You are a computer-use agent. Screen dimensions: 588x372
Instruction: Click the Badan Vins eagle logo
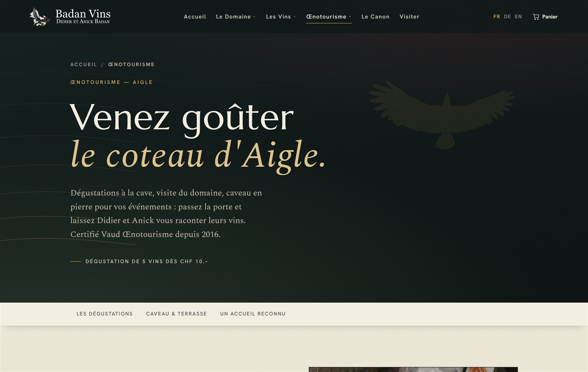click(40, 17)
